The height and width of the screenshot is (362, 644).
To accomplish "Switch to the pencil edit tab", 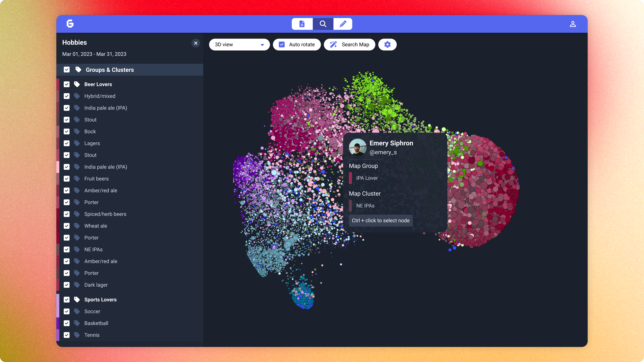I will (x=343, y=24).
